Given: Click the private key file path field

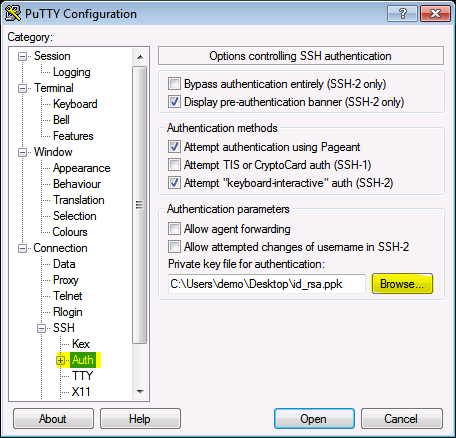Looking at the screenshot, I should click(267, 284).
